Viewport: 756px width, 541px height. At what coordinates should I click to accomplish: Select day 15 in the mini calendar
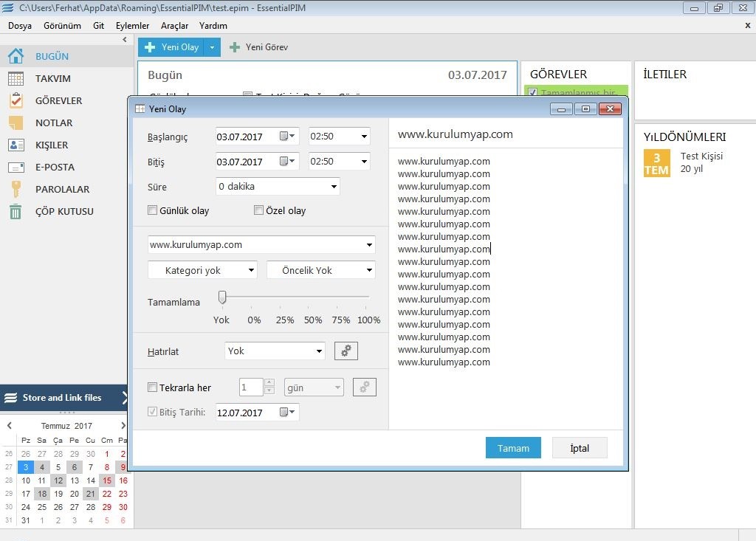(107, 480)
